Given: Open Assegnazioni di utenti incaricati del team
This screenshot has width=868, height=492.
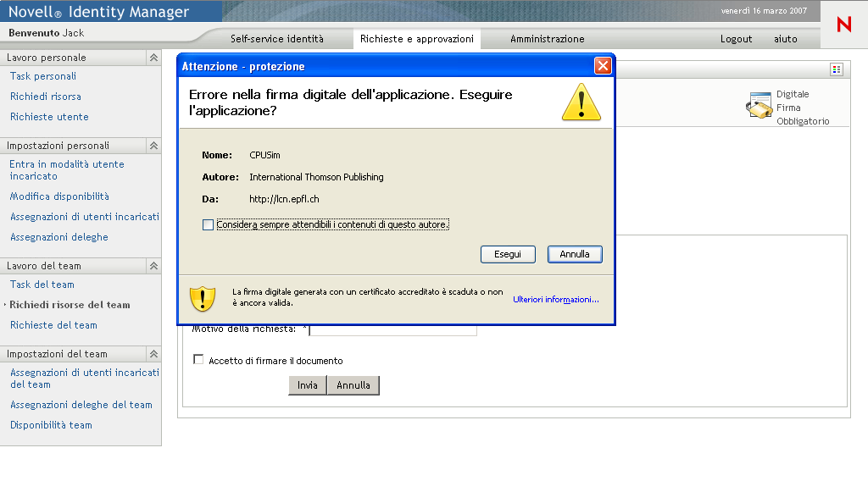Looking at the screenshot, I should 85,379.
